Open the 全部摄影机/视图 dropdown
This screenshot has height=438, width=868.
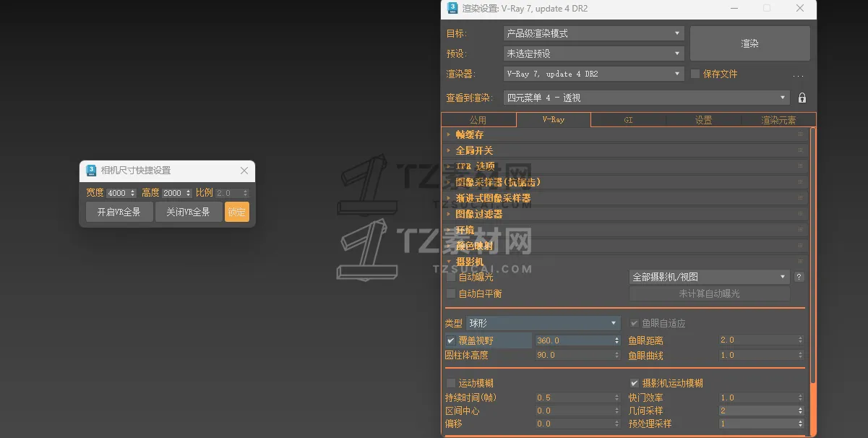(x=709, y=277)
